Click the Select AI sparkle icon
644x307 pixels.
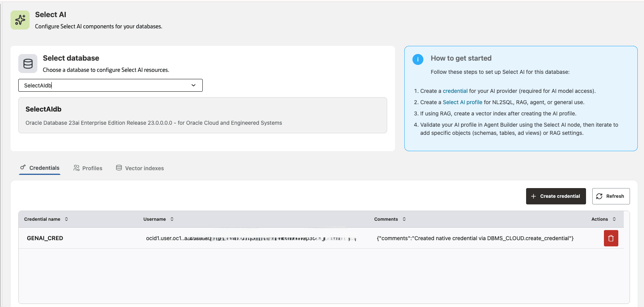[20, 20]
